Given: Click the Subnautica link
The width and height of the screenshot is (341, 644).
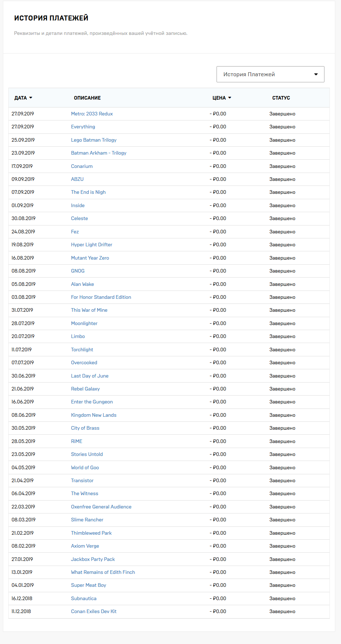Looking at the screenshot, I should [83, 598].
